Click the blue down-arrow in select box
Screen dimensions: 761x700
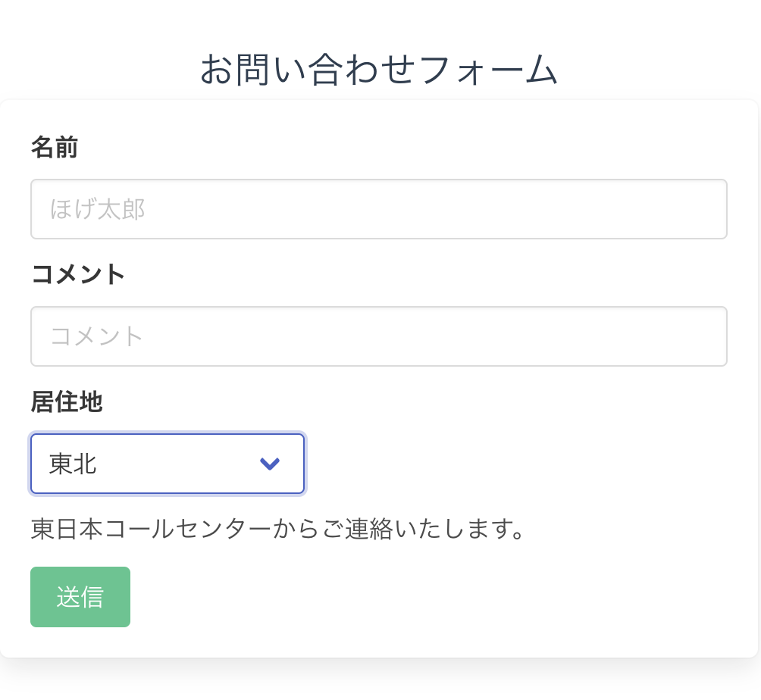click(x=270, y=464)
